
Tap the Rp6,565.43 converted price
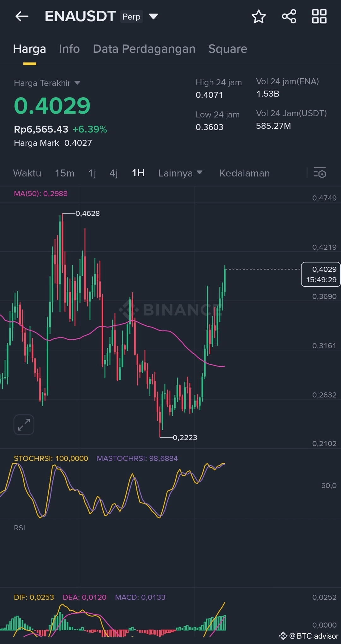pyautogui.click(x=41, y=129)
